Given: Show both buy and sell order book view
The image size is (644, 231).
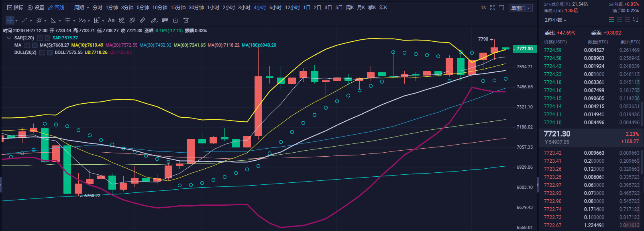Looking at the screenshot, I should tap(611, 20).
